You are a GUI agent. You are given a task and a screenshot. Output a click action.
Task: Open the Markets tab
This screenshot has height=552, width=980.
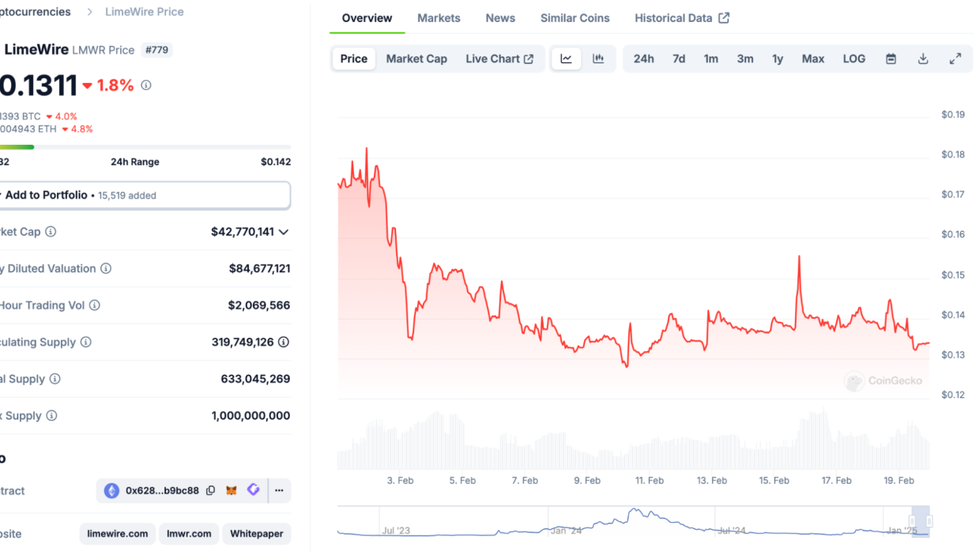point(439,17)
